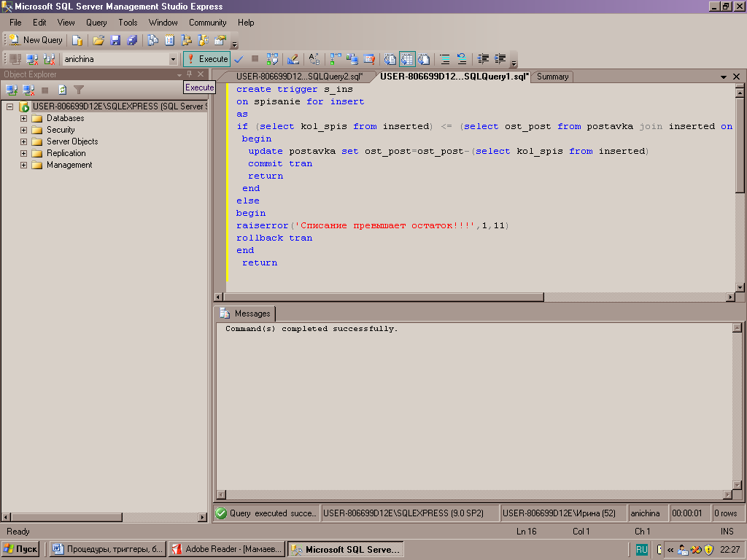The width and height of the screenshot is (747, 560).
Task: Click the Database Engine Query icon
Action: click(77, 41)
